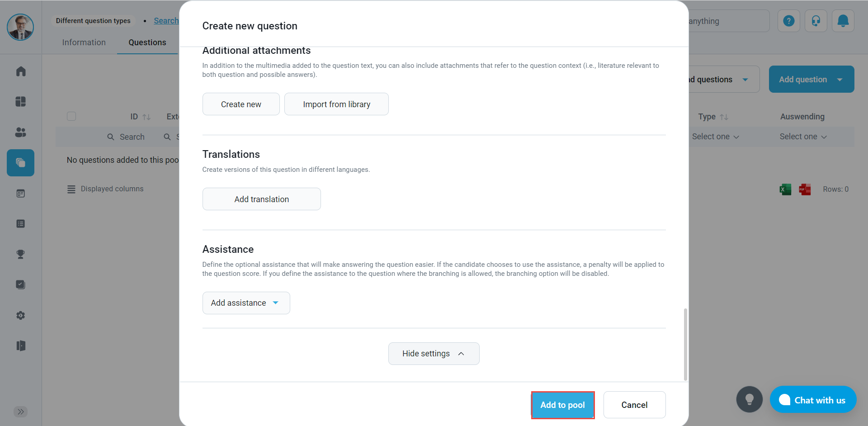Image resolution: width=868 pixels, height=426 pixels.
Task: Switch to the Information tab
Action: [84, 43]
